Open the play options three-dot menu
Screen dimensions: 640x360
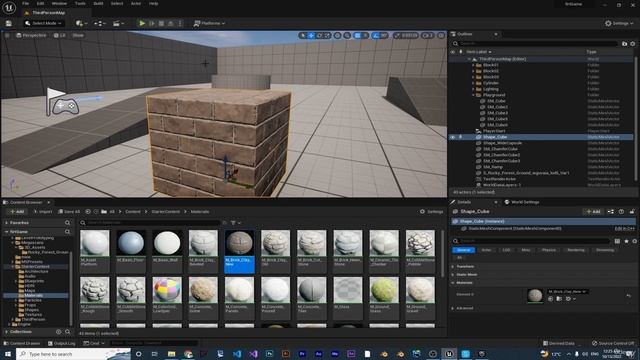[180, 23]
